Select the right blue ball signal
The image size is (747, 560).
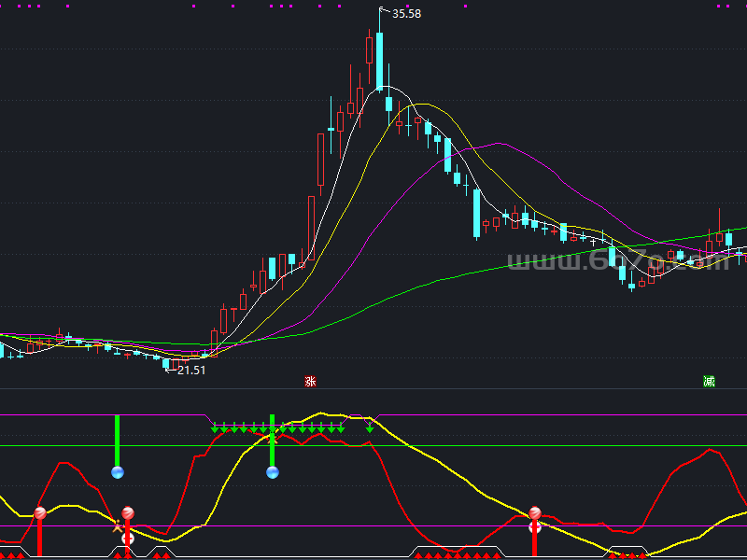pos(273,472)
